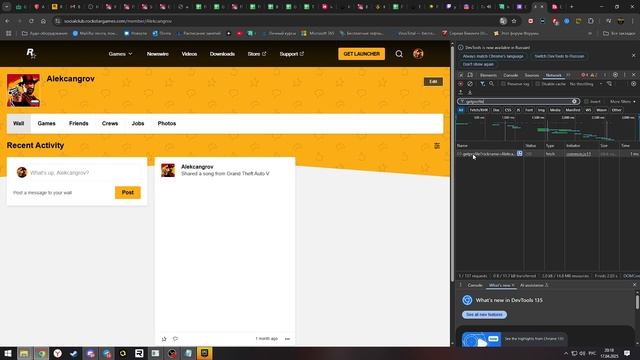Clear the getprofile filter text
640x360 pixels.
click(574, 101)
